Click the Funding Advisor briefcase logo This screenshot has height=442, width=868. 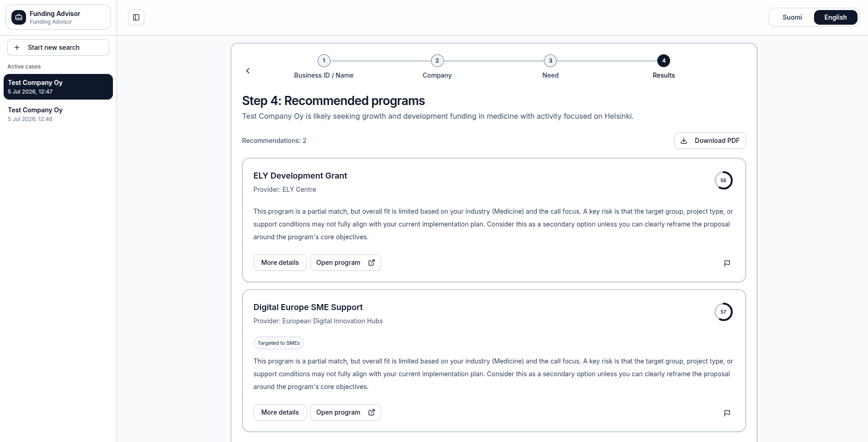(x=19, y=17)
